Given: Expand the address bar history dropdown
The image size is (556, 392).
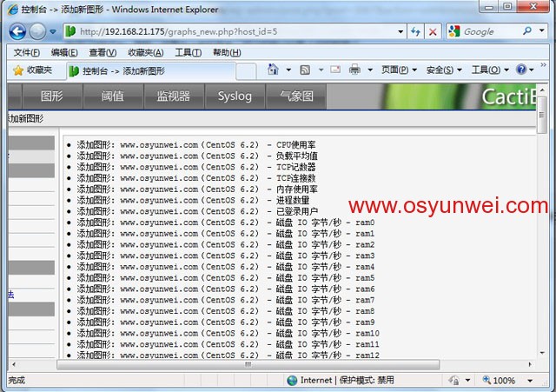Looking at the screenshot, I should (400, 31).
